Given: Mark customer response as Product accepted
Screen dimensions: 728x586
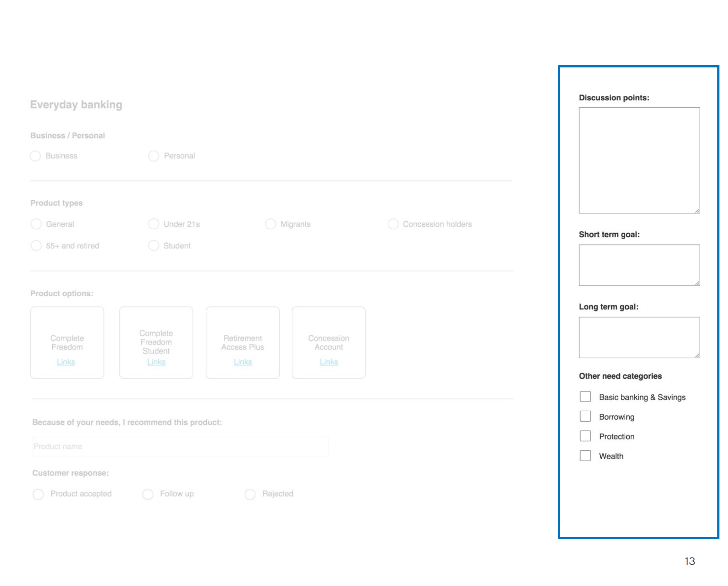Looking at the screenshot, I should coord(38,494).
